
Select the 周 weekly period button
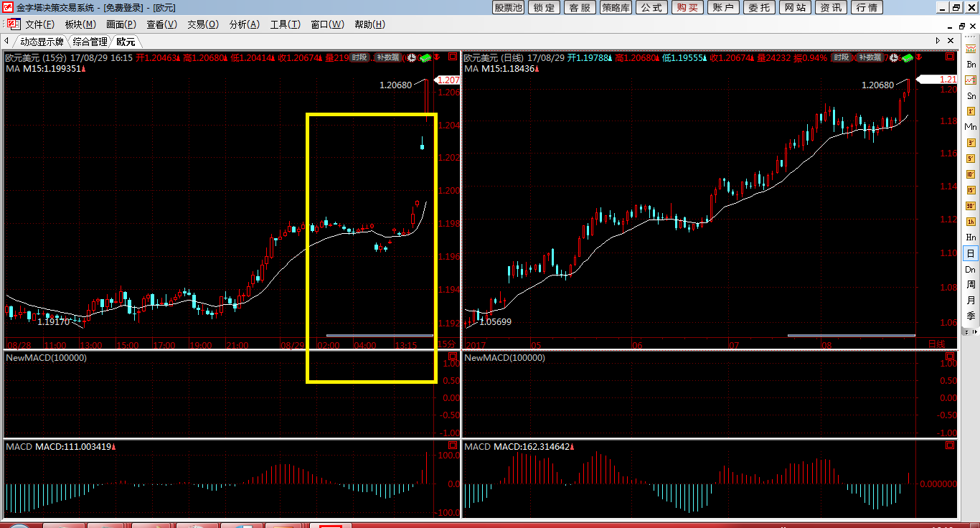[x=971, y=285]
